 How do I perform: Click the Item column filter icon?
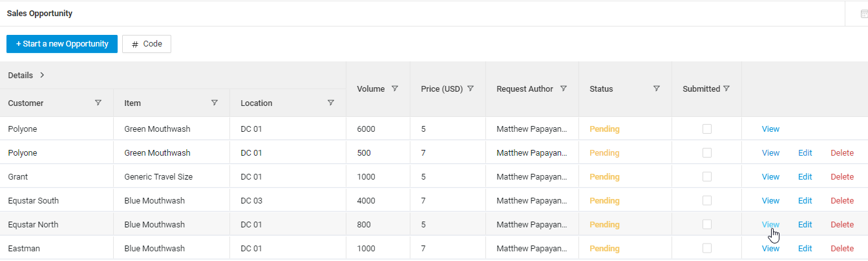(215, 103)
